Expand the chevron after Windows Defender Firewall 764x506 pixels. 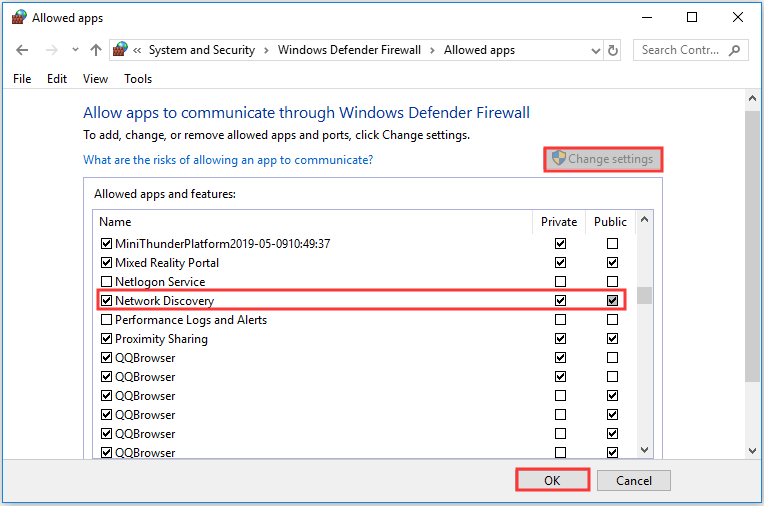432,51
